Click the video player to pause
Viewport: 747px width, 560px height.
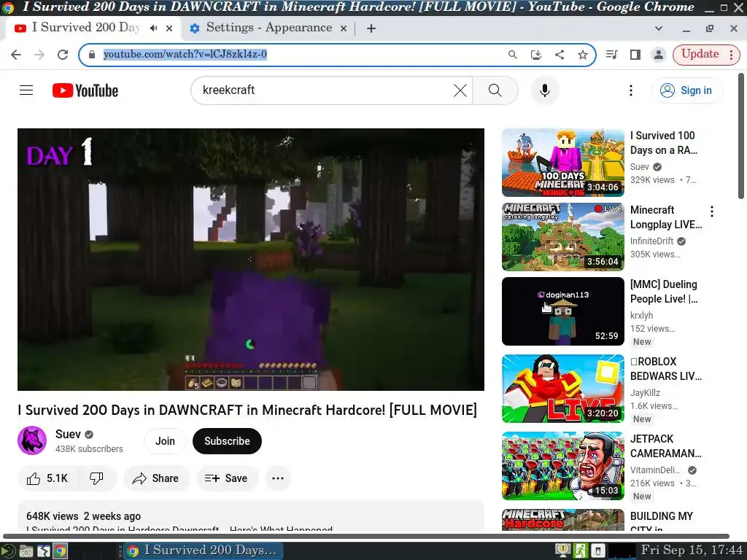point(251,260)
